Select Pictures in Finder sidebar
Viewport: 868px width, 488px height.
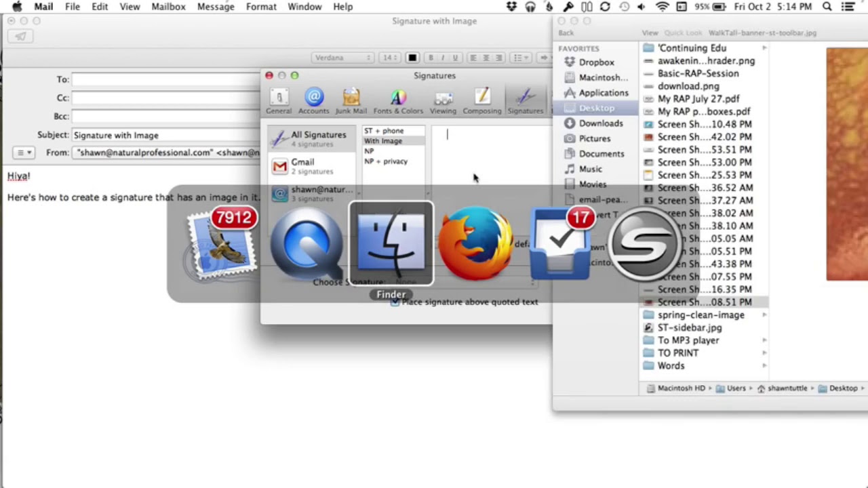pos(596,138)
